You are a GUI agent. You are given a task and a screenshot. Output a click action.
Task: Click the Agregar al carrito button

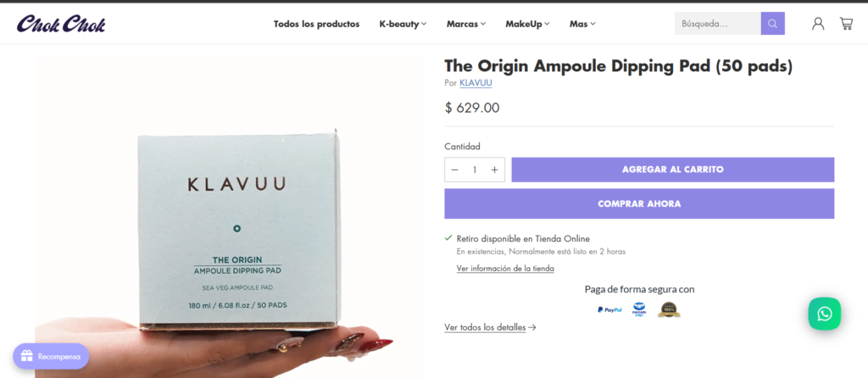pyautogui.click(x=672, y=170)
